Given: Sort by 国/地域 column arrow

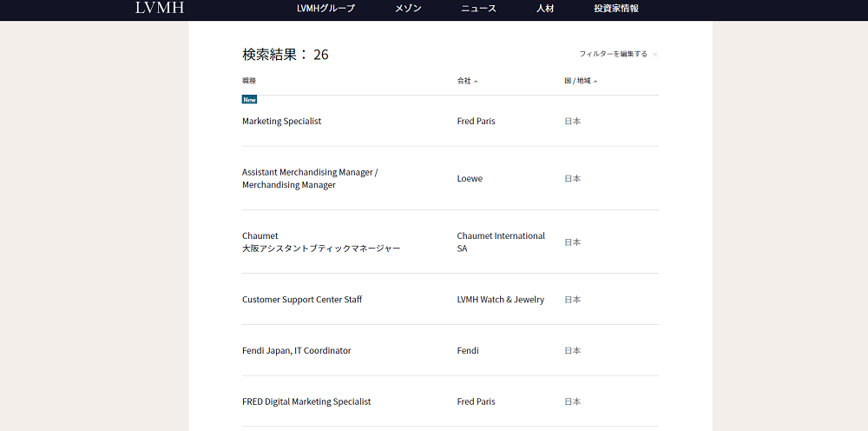Looking at the screenshot, I should pos(595,82).
